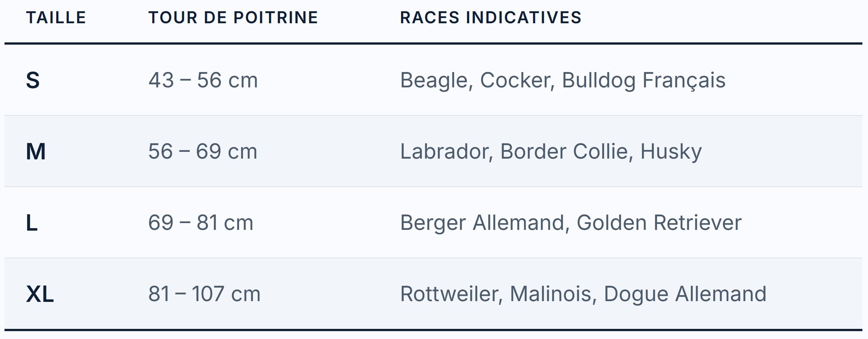868x339 pixels.
Task: Select the L size label
Action: [x=31, y=223]
